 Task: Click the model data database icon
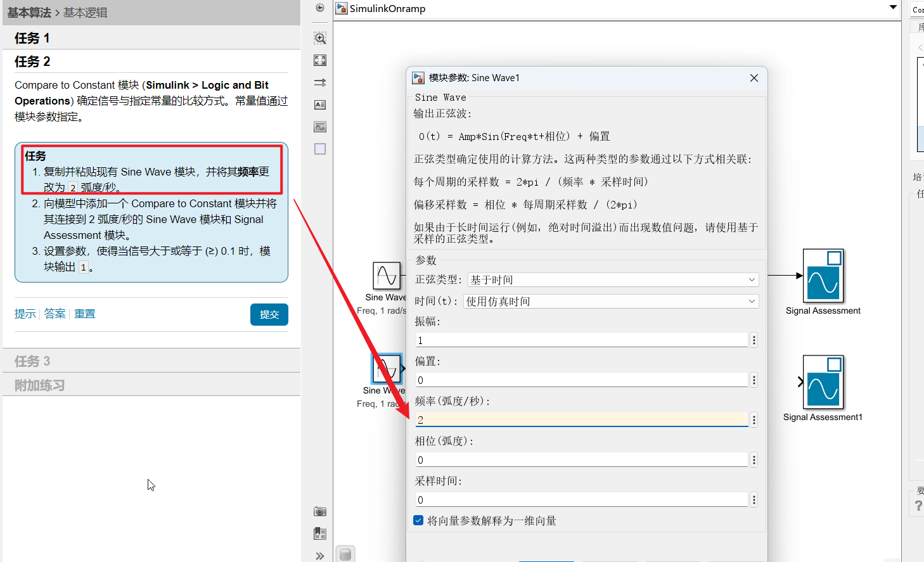pos(345,554)
